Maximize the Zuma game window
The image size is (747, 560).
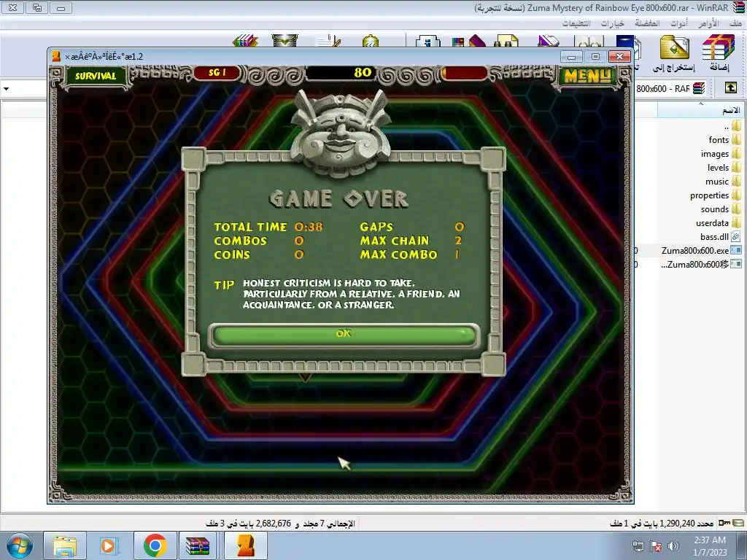click(x=595, y=57)
